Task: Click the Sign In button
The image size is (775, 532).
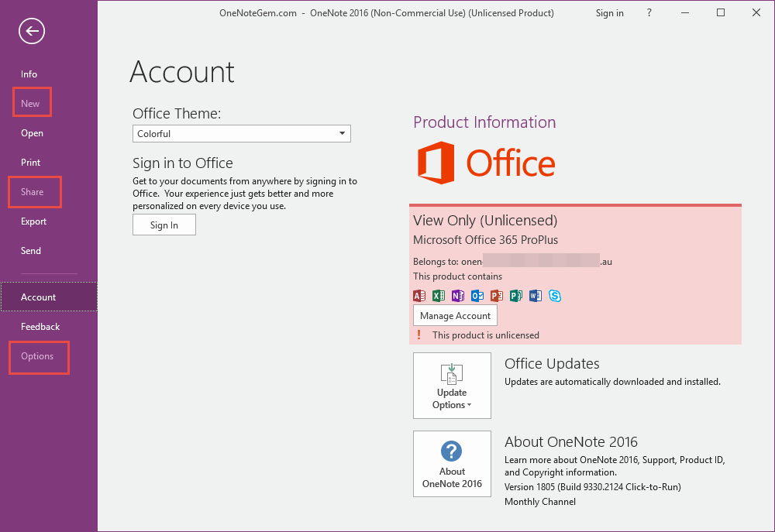Action: click(164, 225)
